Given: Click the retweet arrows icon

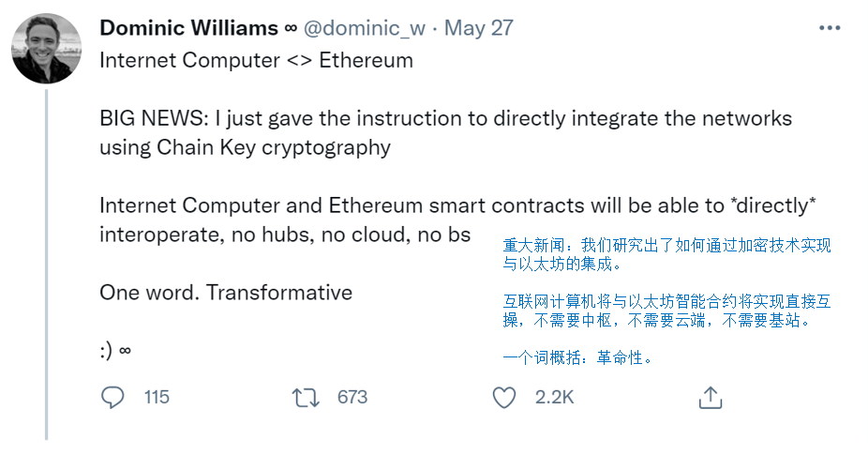Looking at the screenshot, I should pos(306,398).
